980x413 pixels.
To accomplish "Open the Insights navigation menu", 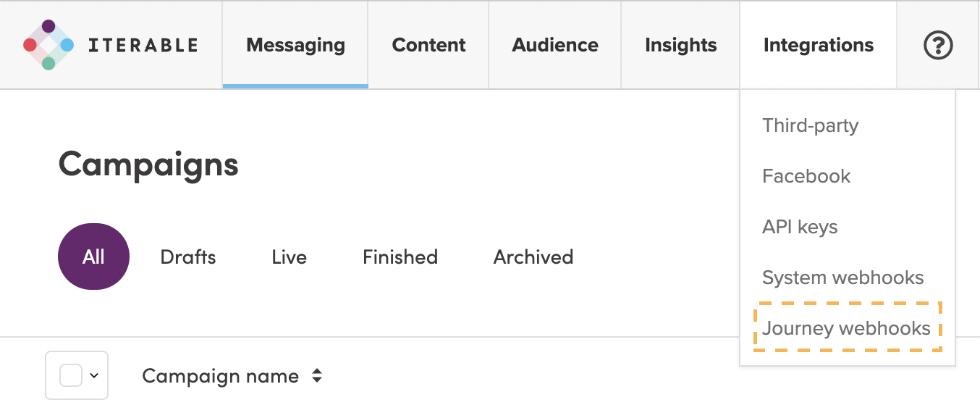I will click(680, 45).
